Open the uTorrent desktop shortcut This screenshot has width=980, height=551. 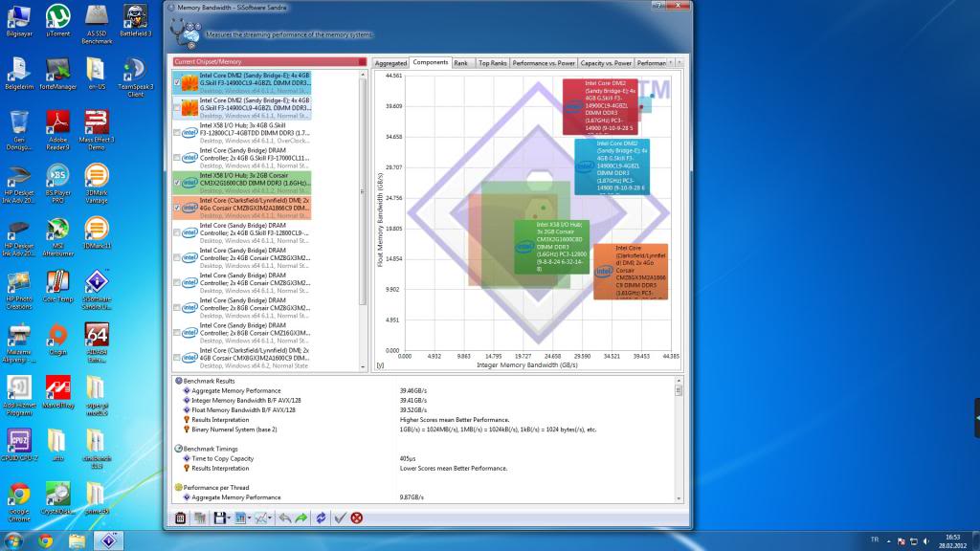(58, 21)
